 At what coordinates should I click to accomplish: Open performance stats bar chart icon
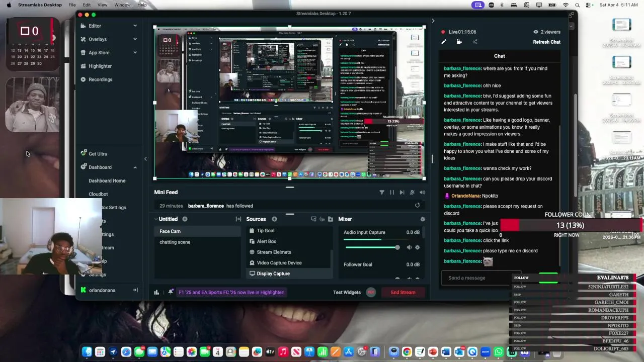[156, 292]
